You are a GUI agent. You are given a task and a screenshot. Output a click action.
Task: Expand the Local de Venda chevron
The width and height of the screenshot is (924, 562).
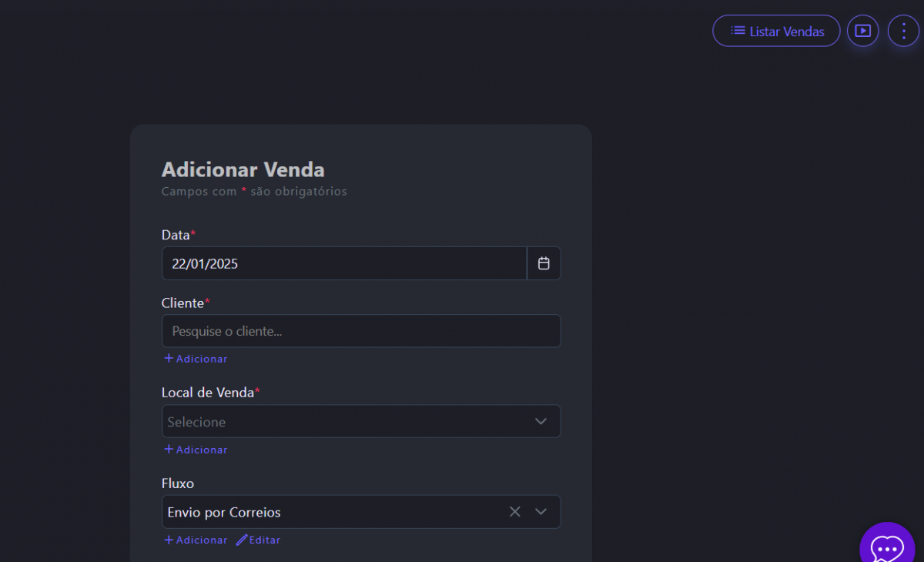click(x=541, y=421)
